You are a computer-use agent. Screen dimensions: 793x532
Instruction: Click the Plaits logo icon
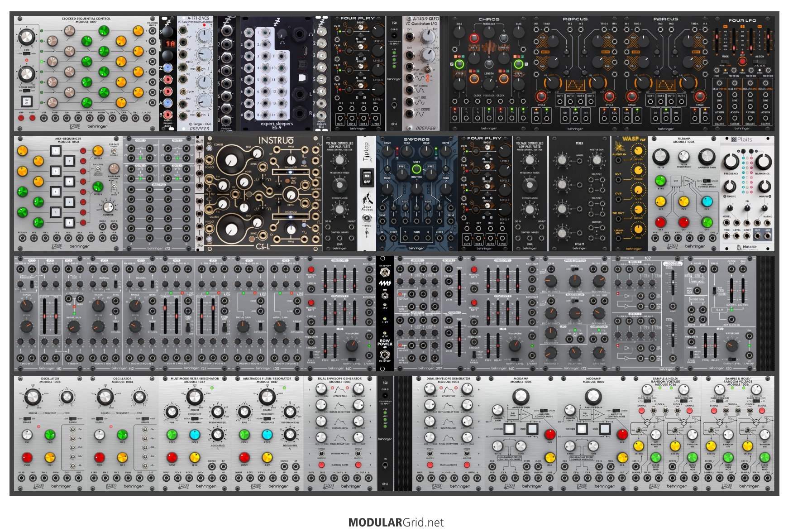(x=734, y=139)
